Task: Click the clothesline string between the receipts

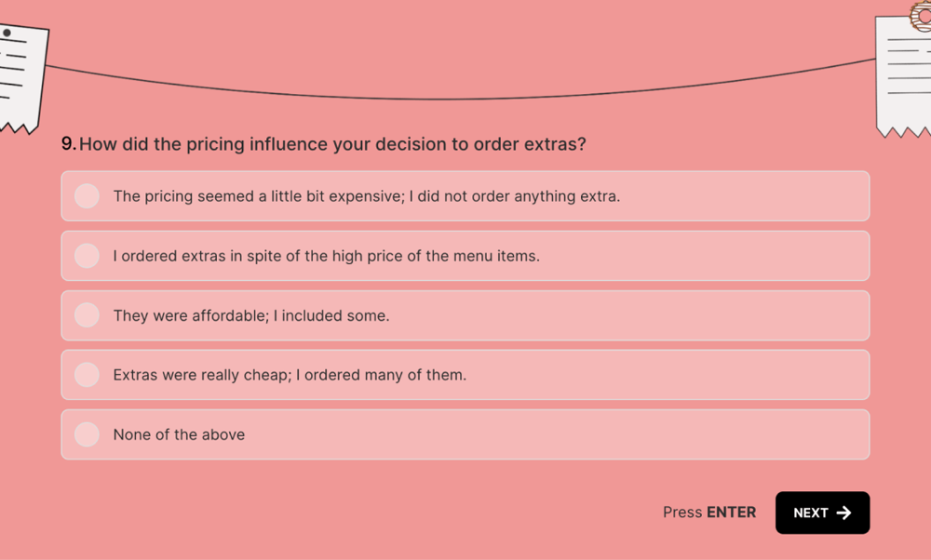Action: coord(465,98)
